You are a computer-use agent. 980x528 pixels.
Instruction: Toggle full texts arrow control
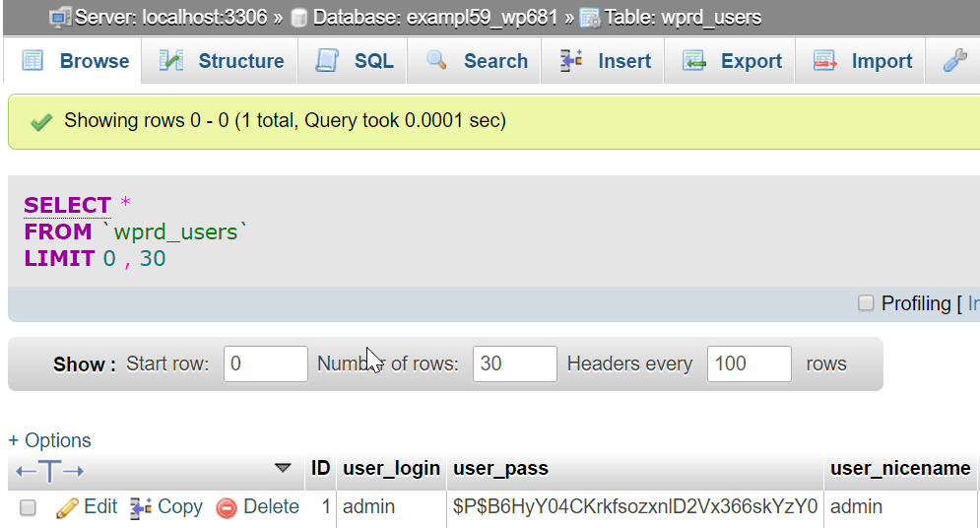click(50, 470)
